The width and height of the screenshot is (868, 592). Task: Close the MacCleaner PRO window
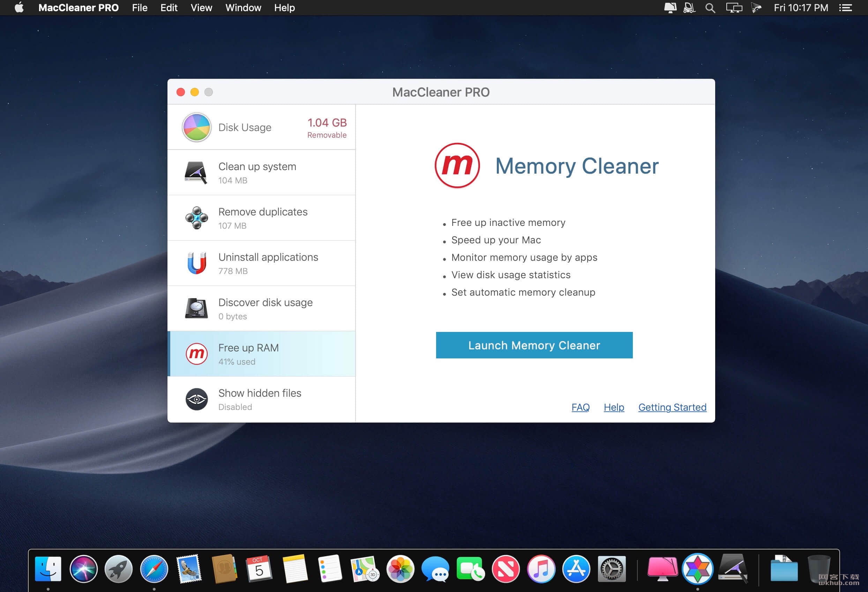181,92
